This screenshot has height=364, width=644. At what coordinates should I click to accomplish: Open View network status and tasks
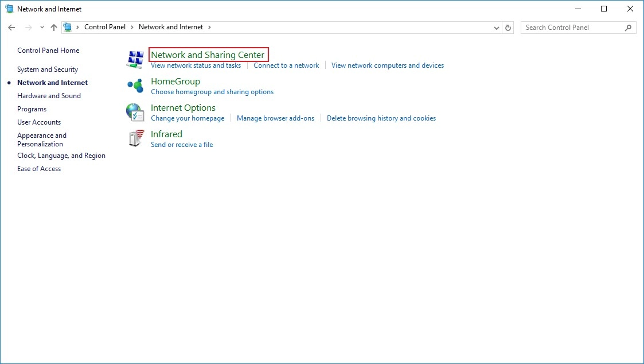(x=196, y=65)
